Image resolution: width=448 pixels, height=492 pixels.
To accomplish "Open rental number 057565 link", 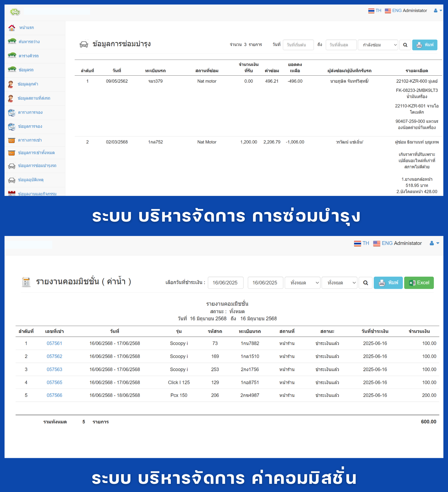I will (x=54, y=382).
